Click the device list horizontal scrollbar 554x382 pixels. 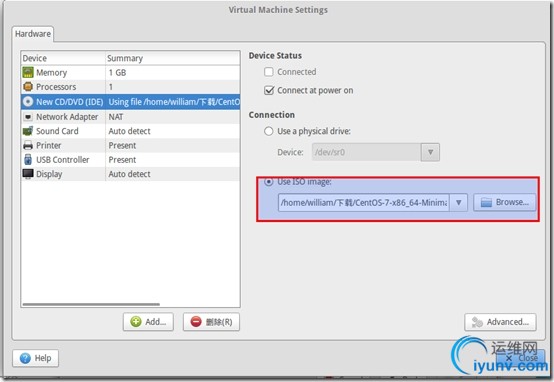91,304
